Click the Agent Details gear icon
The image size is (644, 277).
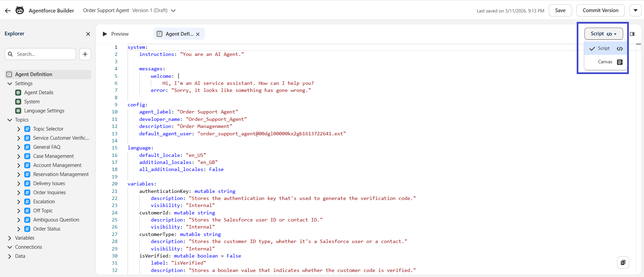[x=18, y=93]
